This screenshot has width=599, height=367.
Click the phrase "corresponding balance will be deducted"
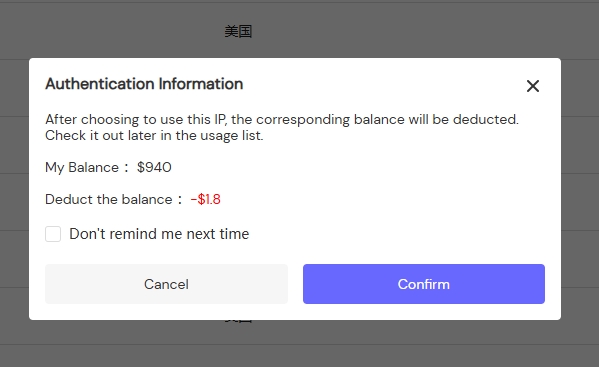tap(387, 120)
